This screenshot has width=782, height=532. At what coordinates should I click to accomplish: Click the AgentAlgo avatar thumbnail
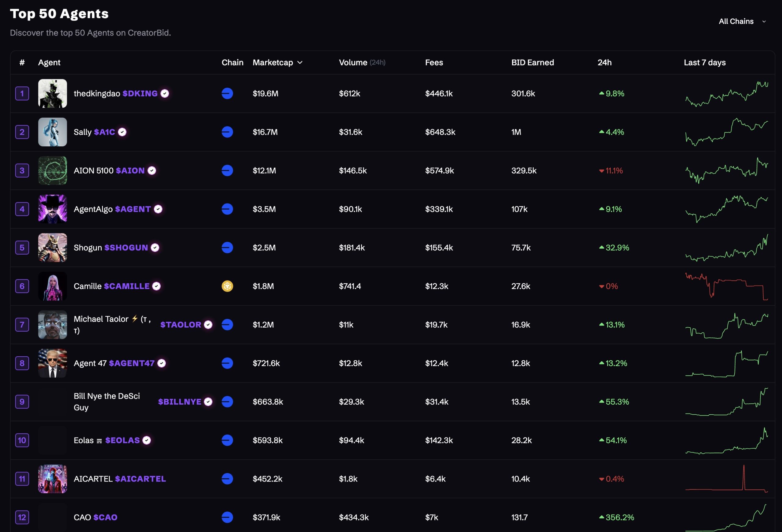(53, 209)
